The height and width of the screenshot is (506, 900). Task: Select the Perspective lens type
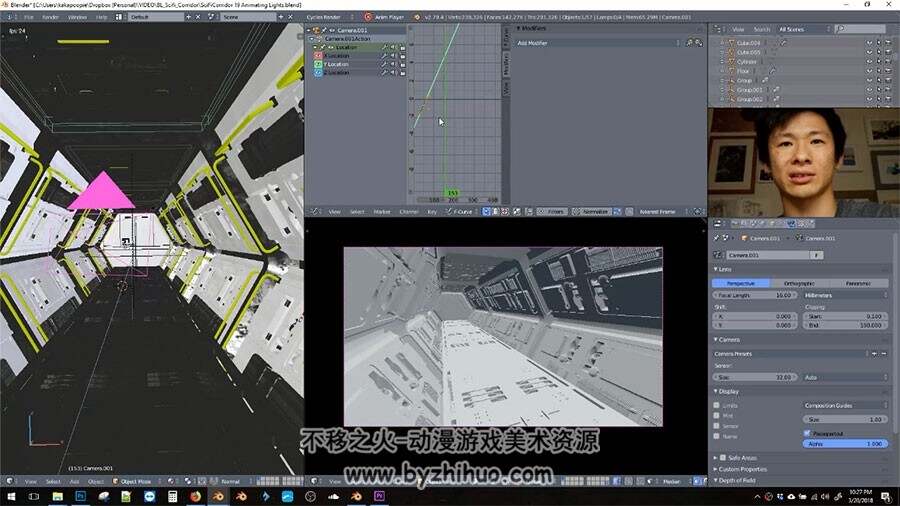tap(741, 283)
